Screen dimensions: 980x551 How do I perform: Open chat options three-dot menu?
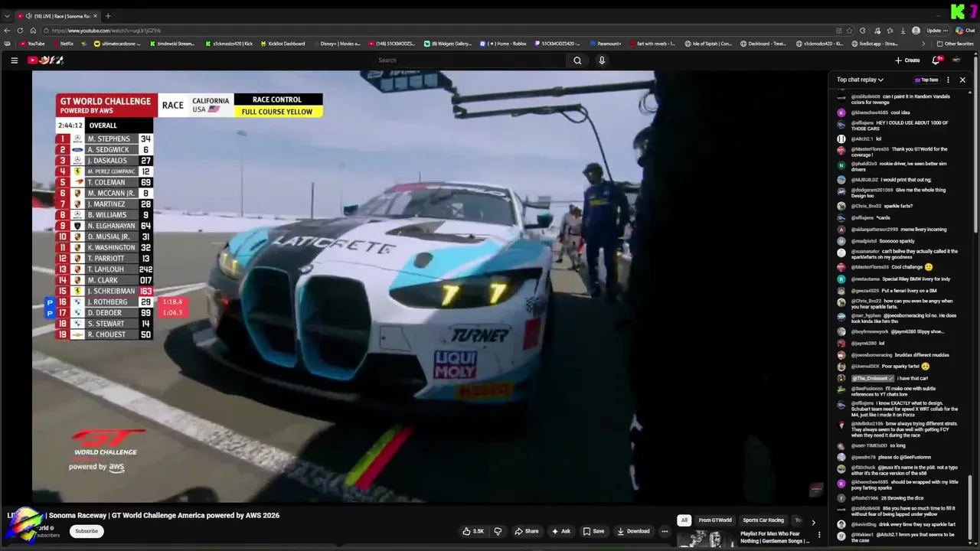pyautogui.click(x=948, y=80)
